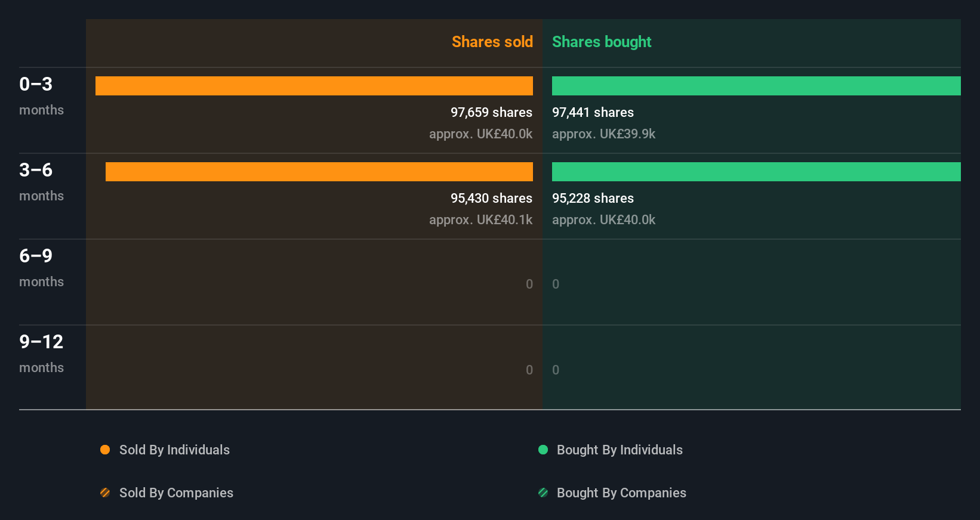Click the 6–9 months shares sold zero
Screen dimensions: 980x520
529,284
